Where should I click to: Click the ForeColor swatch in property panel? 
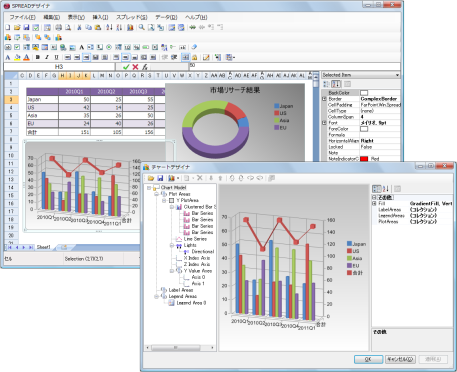pyautogui.click(x=364, y=129)
